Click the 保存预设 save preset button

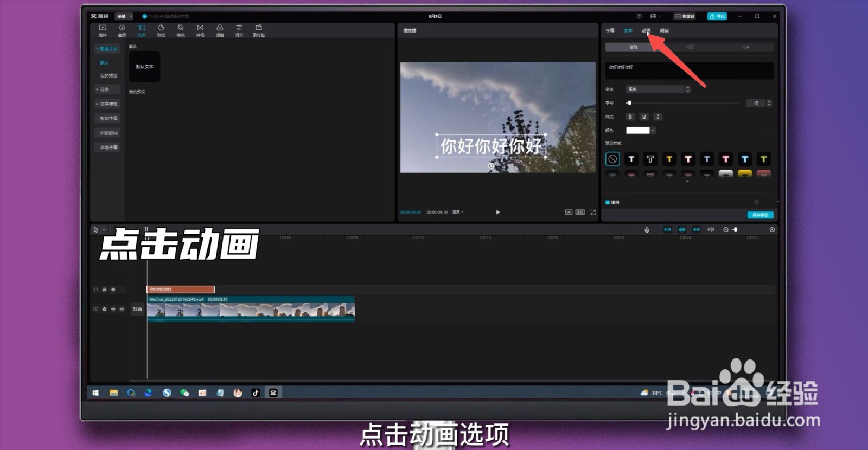pyautogui.click(x=761, y=215)
